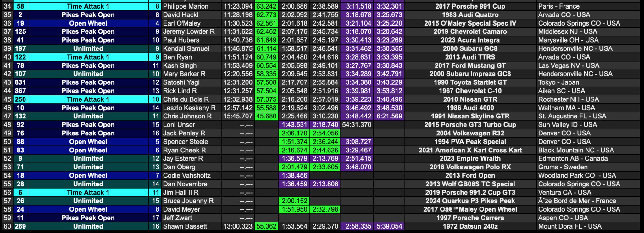The image size is (644, 233).
Task: Click driver name Philippe Marion
Action: point(186,6)
